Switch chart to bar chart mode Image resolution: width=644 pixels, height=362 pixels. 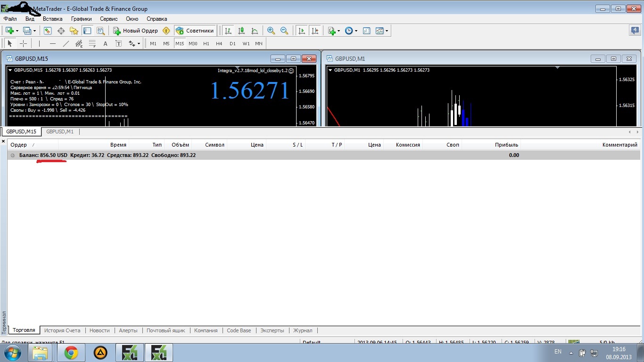228,31
